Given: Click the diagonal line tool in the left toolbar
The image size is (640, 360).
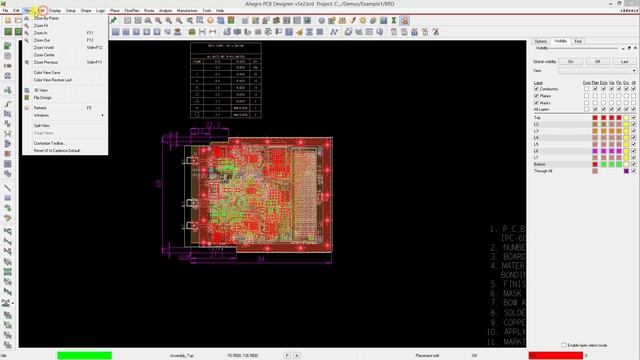Looking at the screenshot, I should point(7,188).
